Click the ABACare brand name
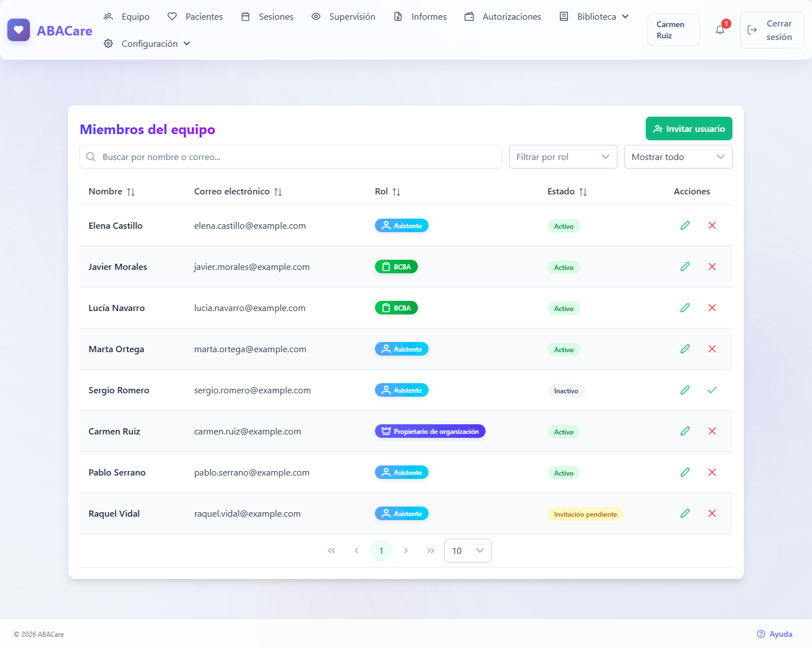The height and width of the screenshot is (648, 812). point(64,30)
